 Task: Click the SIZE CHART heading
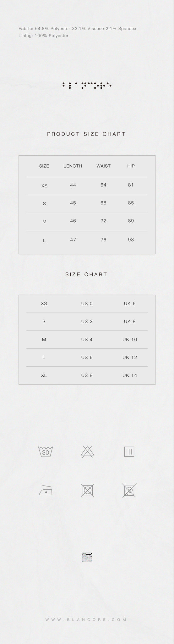click(86, 274)
